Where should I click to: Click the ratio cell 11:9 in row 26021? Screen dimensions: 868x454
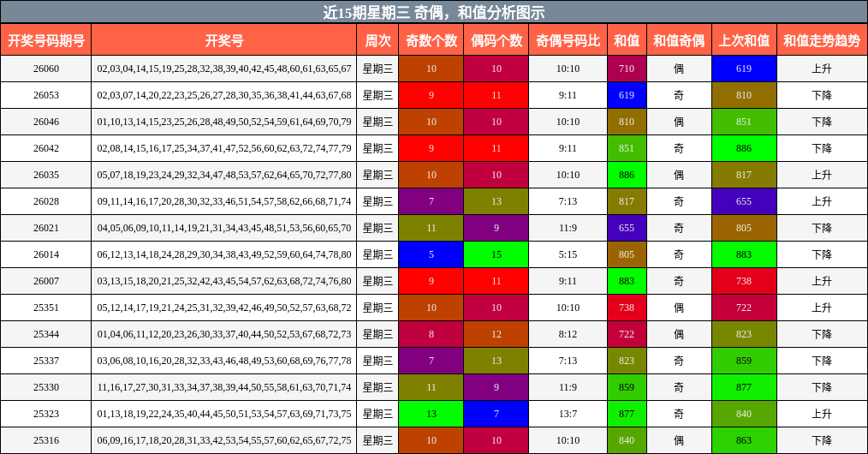[x=568, y=228]
